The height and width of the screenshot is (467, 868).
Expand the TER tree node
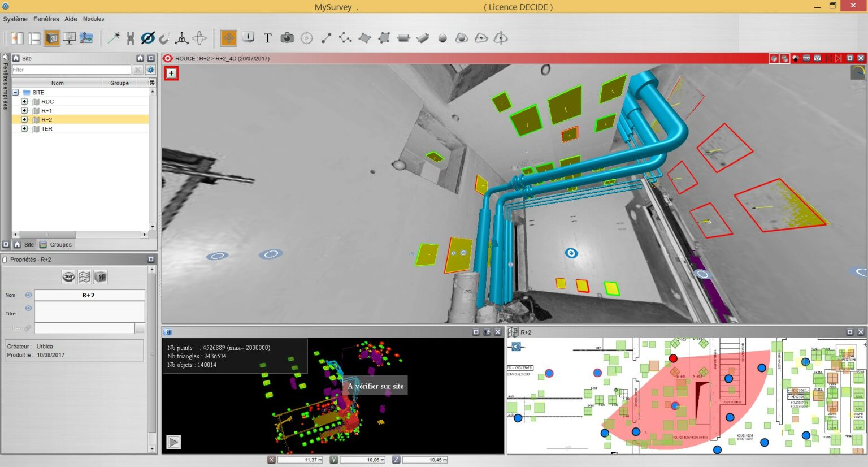(x=24, y=129)
